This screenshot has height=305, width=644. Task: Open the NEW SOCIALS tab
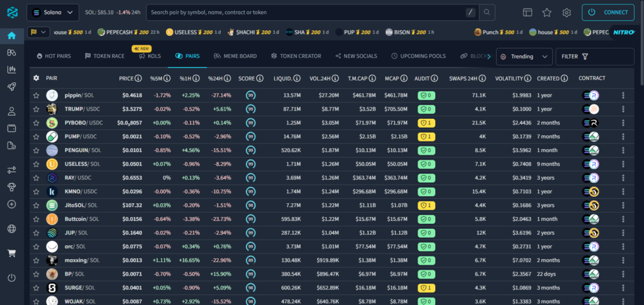coord(356,56)
